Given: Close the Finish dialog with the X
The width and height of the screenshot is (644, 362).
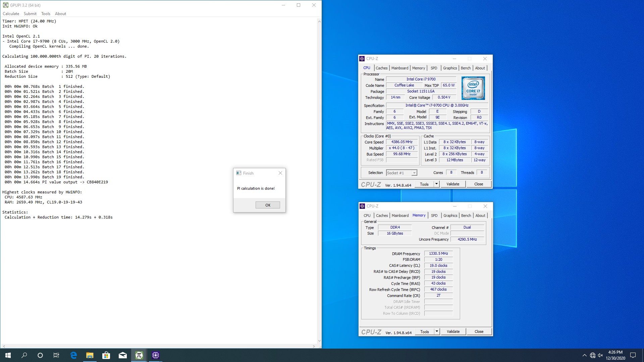Looking at the screenshot, I should point(280,173).
